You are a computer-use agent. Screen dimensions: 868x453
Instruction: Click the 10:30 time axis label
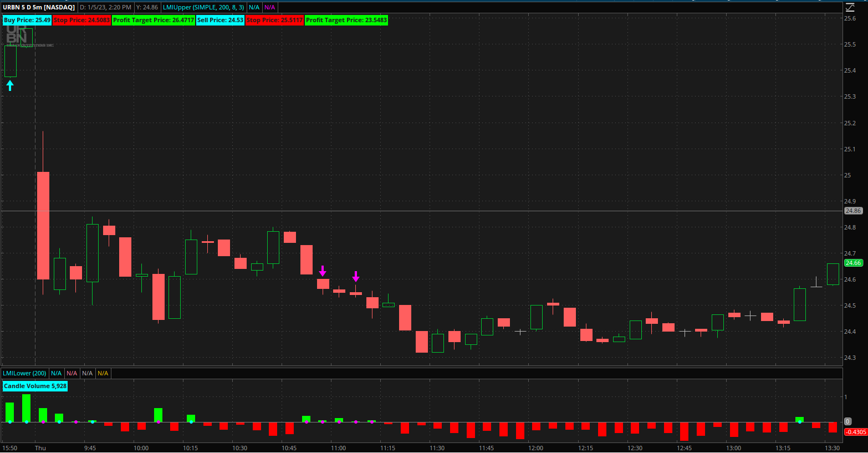(x=240, y=448)
